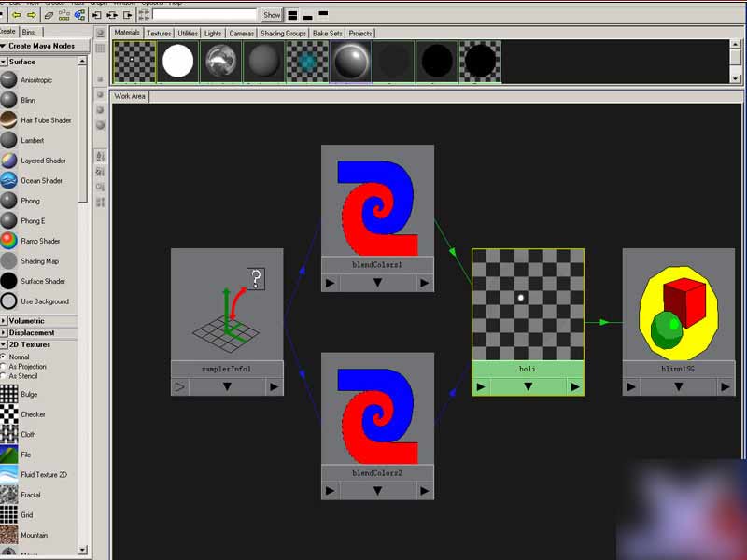Screen dimensions: 747x560
Task: Open samplerInfo1 node down-arrow menu
Action: (x=227, y=386)
